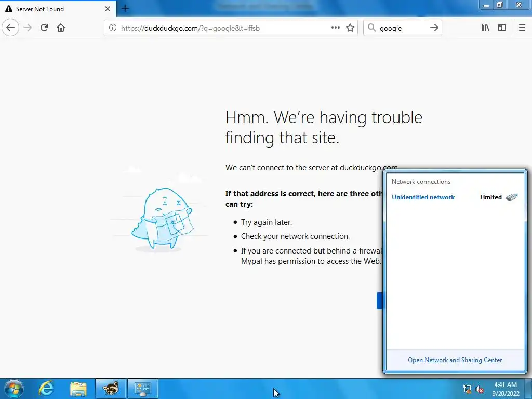Select the Server Not Found tab

58,9
